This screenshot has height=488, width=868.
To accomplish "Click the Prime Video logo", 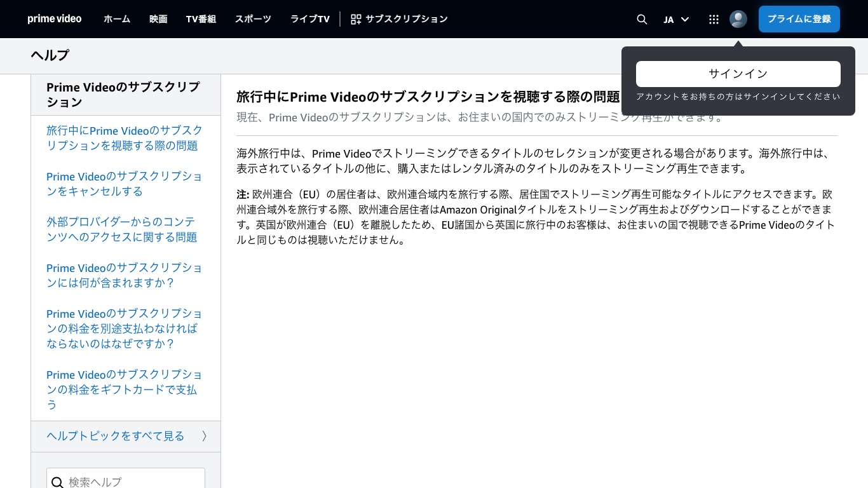I will 55,19.
